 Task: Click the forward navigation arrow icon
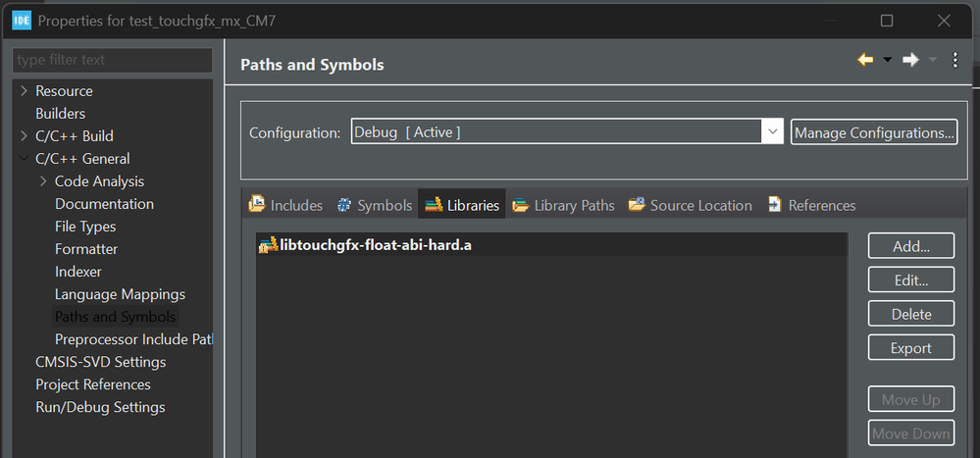click(910, 61)
